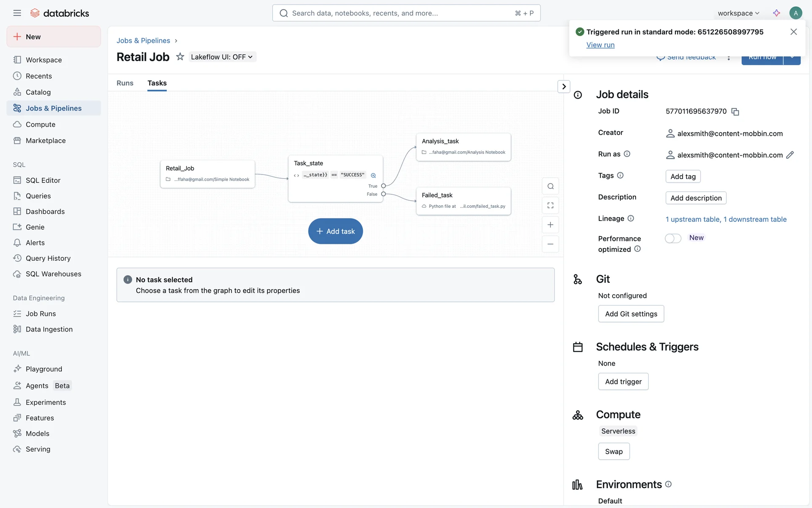Click the fit-to-view icon on graph

(550, 205)
